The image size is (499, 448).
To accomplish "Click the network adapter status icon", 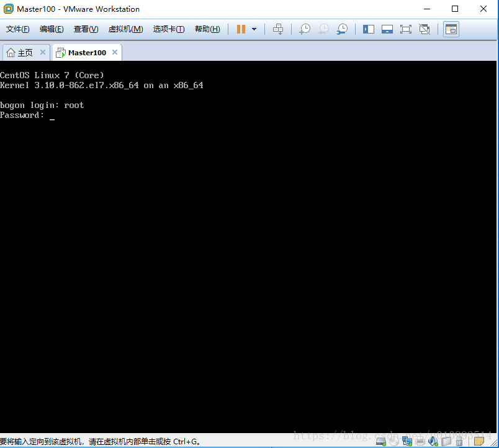I will click(407, 441).
